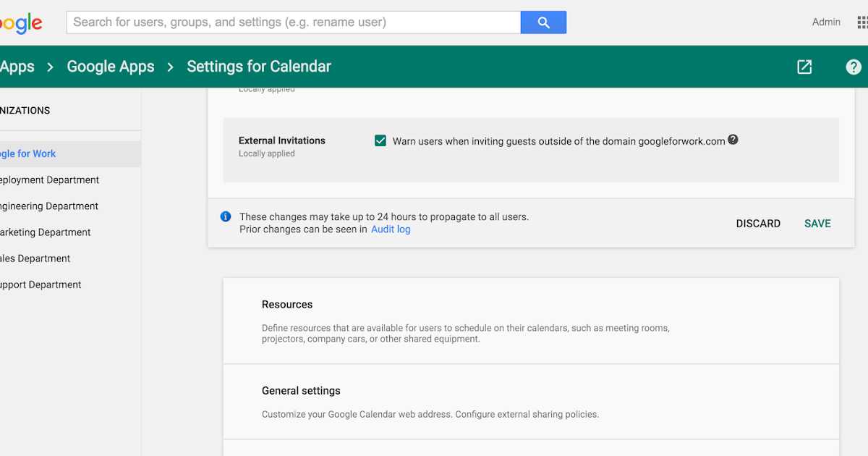Image resolution: width=868 pixels, height=456 pixels.
Task: Open the help question mark icon in header
Action: (854, 67)
